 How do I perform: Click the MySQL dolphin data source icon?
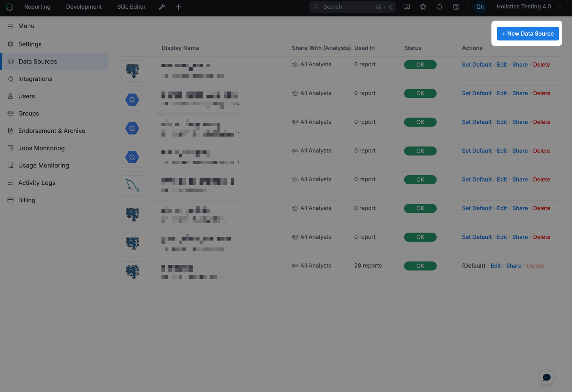click(132, 186)
